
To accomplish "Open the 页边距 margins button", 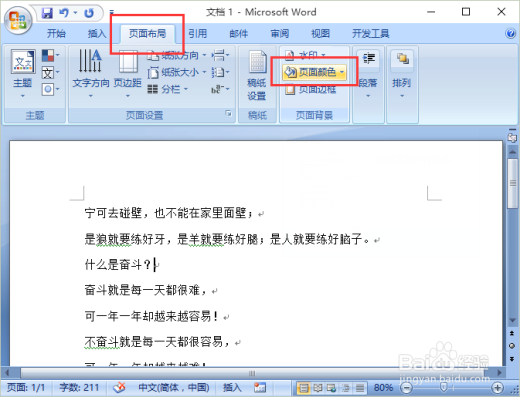I will [x=128, y=73].
